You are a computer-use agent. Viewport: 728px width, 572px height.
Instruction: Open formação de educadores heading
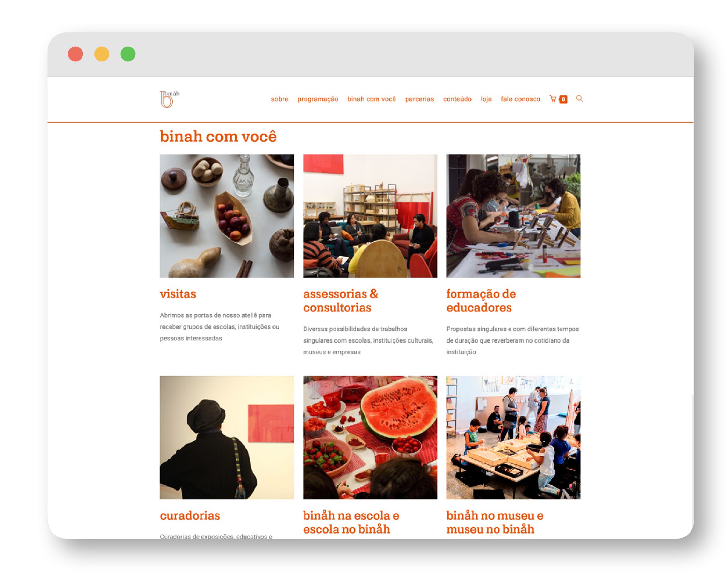click(481, 300)
